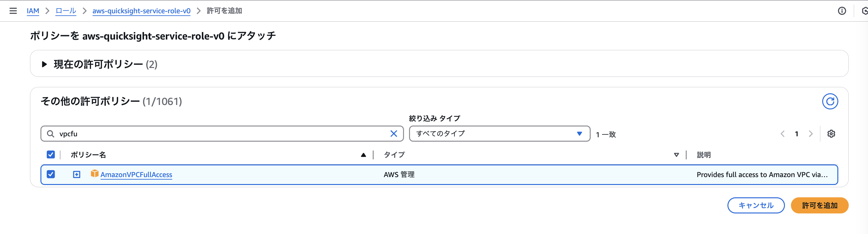Go to previous results page

782,134
